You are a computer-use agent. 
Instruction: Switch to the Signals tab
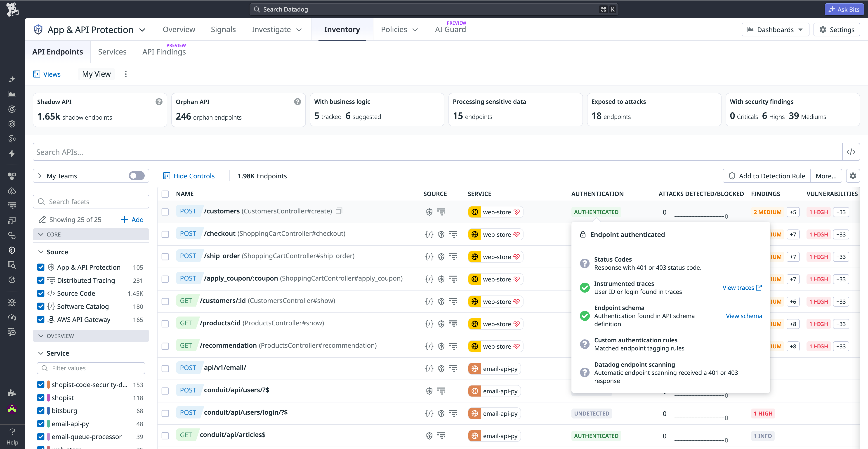(223, 29)
